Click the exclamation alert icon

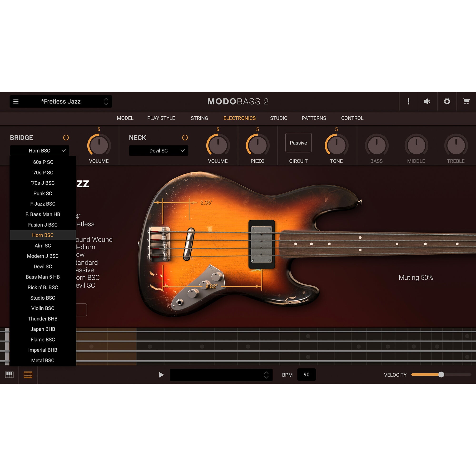coord(408,101)
